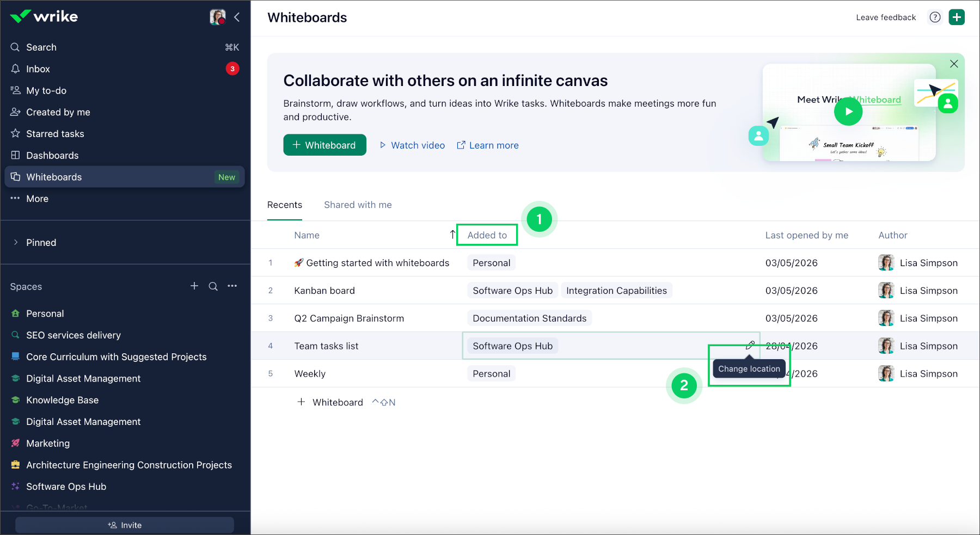This screenshot has height=535, width=980.
Task: Play the Meet Wrike Whiteboard video
Action: [x=848, y=112]
